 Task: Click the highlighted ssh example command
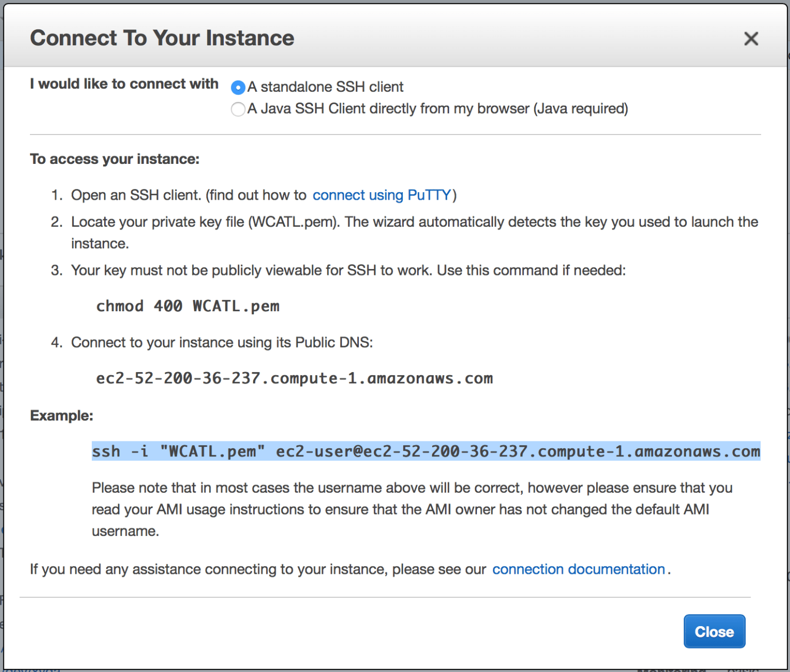click(x=426, y=452)
